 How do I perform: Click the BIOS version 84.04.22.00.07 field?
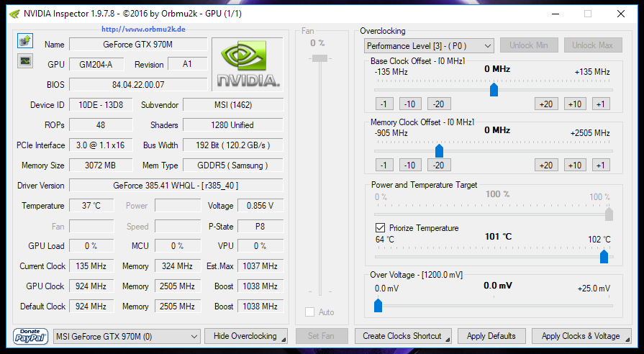[138, 85]
